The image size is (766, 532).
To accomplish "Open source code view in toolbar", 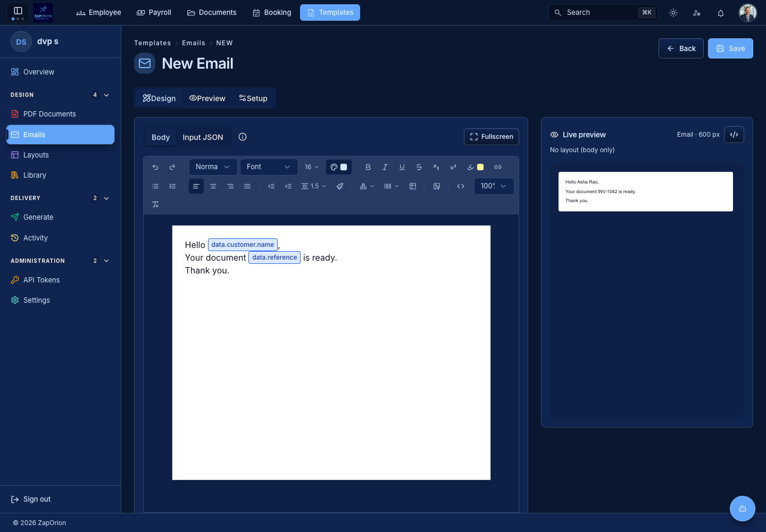I will (x=461, y=186).
